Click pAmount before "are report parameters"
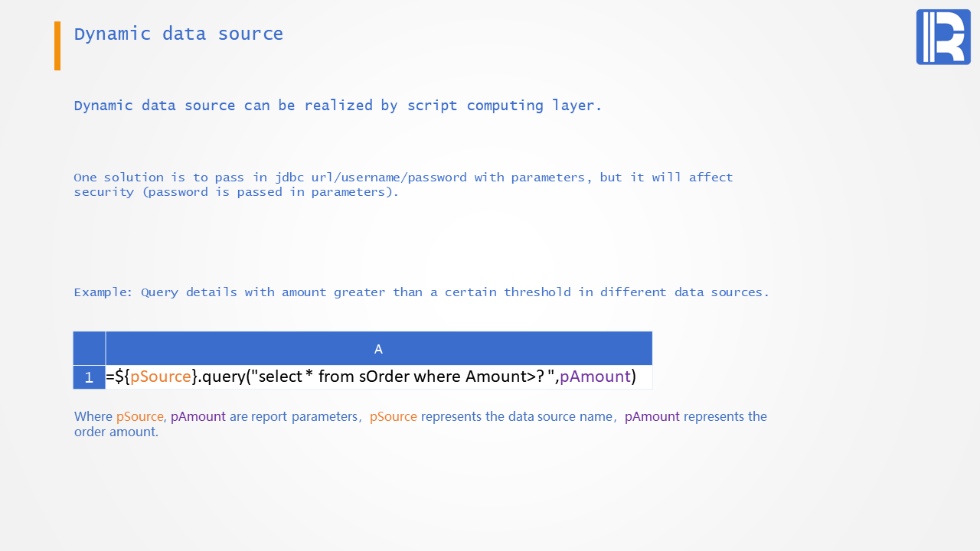Screen dimensions: 980x551 click(x=198, y=417)
